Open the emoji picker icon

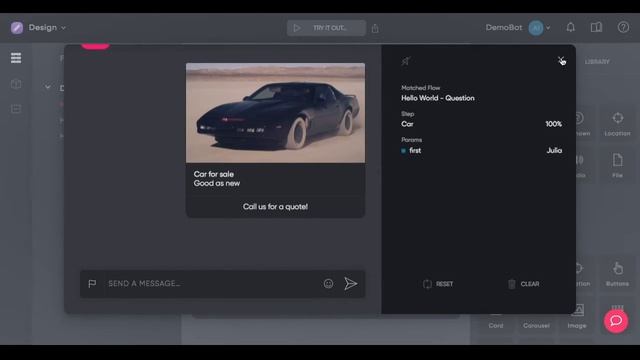tap(329, 284)
